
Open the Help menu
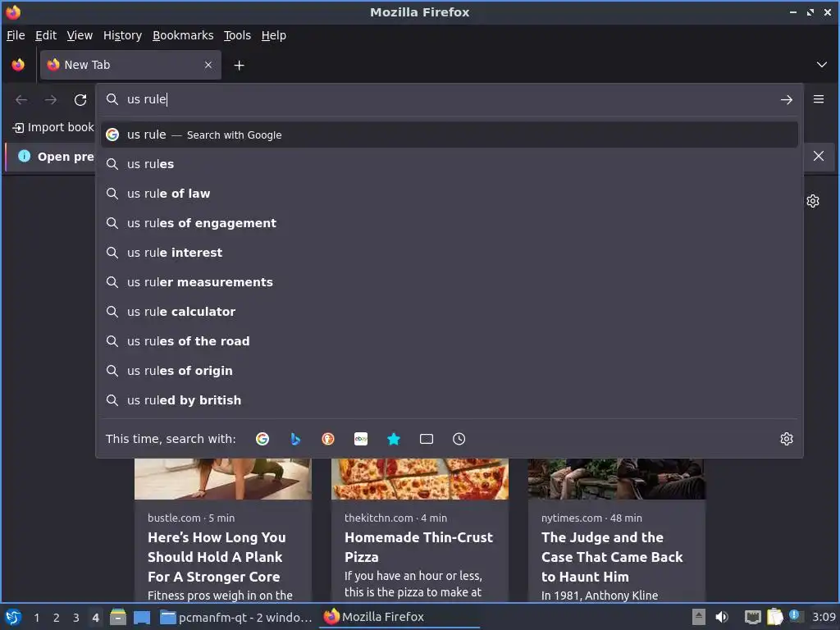tap(273, 35)
